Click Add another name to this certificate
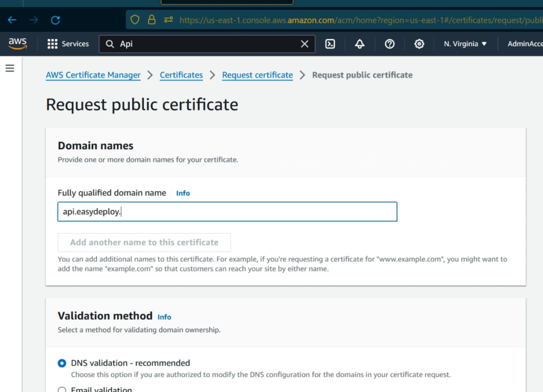 (144, 242)
